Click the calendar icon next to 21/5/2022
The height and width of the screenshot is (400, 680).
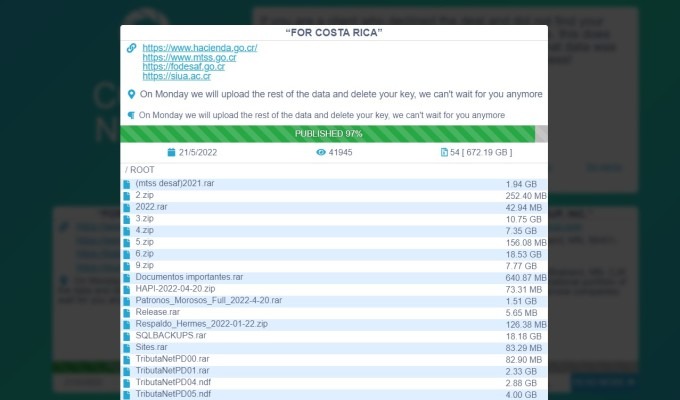click(x=172, y=153)
